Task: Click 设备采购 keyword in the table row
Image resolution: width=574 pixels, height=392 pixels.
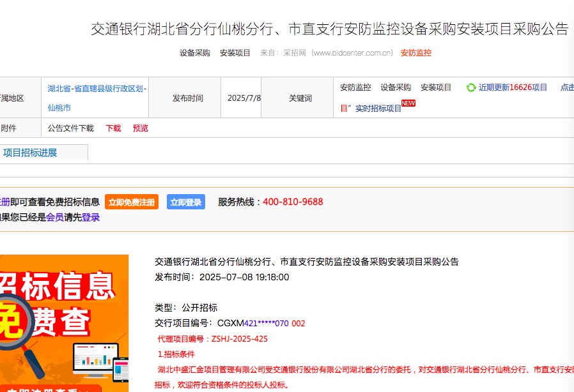Action: pos(396,87)
